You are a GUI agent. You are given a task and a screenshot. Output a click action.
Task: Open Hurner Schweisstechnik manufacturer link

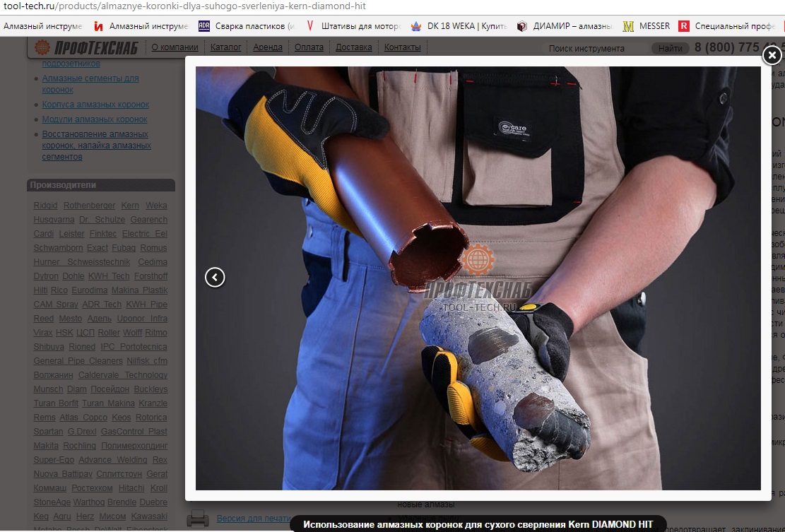coord(82,261)
